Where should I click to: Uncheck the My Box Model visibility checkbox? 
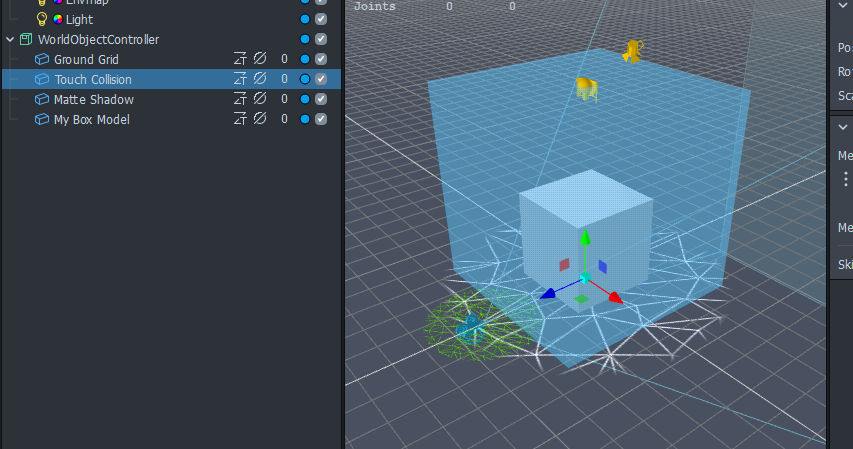click(x=321, y=119)
